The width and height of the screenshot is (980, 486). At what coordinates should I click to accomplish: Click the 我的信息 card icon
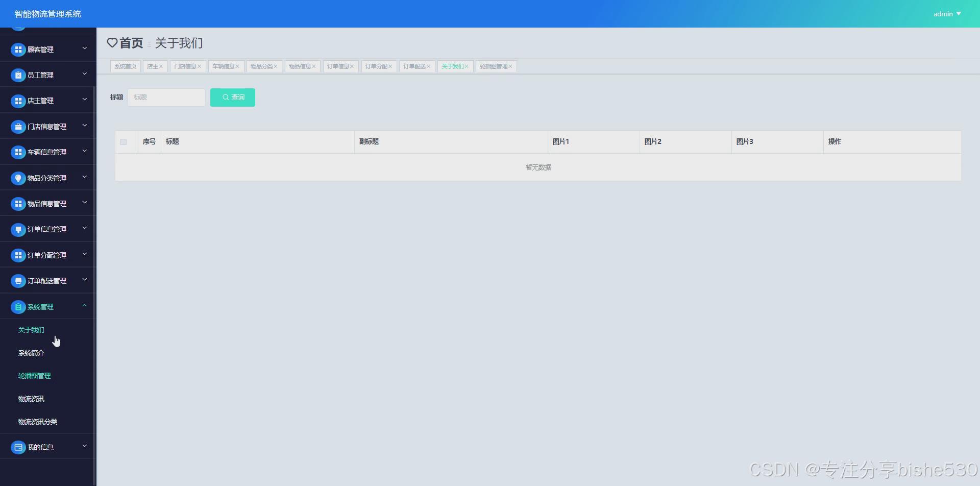(18, 447)
